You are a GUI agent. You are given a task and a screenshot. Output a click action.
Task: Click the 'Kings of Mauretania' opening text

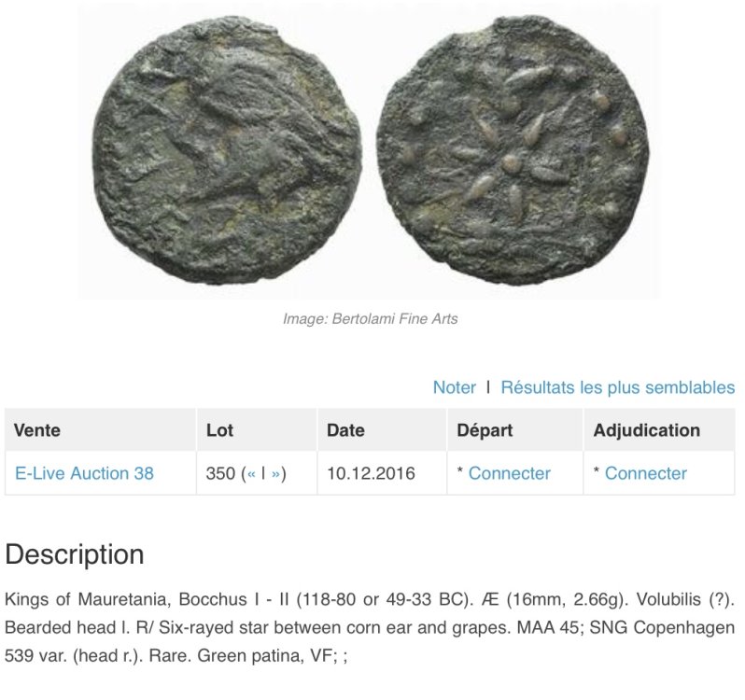(x=71, y=597)
